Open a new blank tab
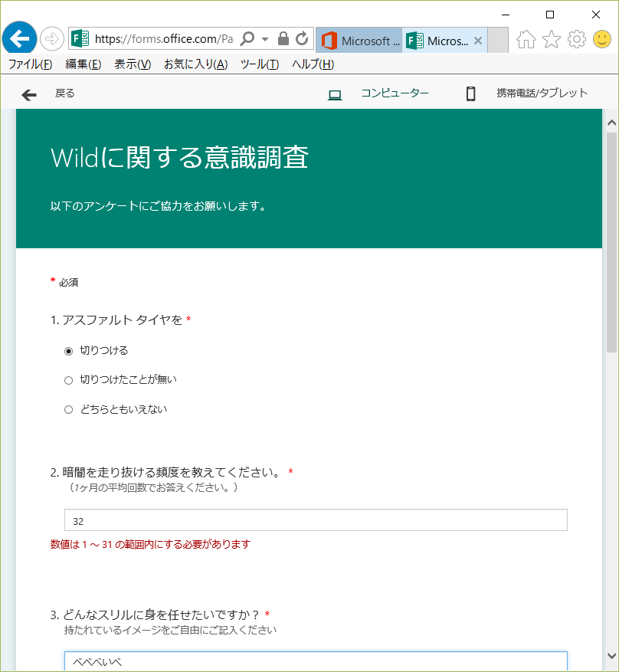This screenshot has height=672, width=619. (x=498, y=41)
